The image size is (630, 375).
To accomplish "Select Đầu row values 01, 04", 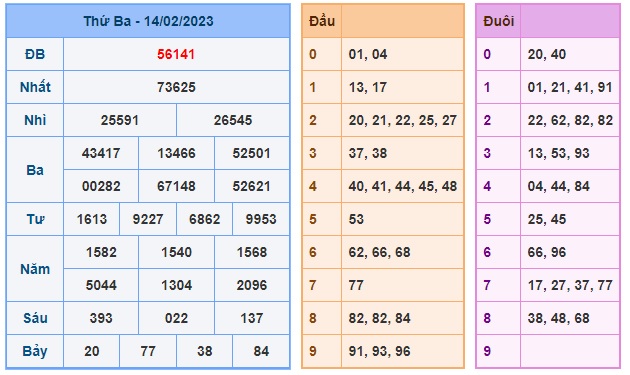I will [x=368, y=54].
